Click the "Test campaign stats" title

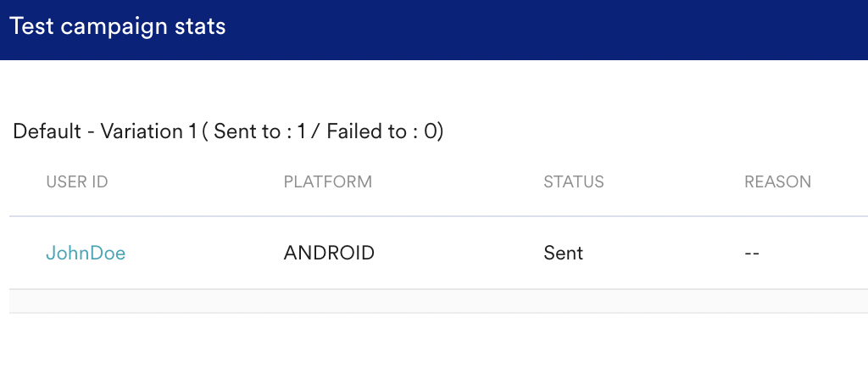[x=118, y=27]
